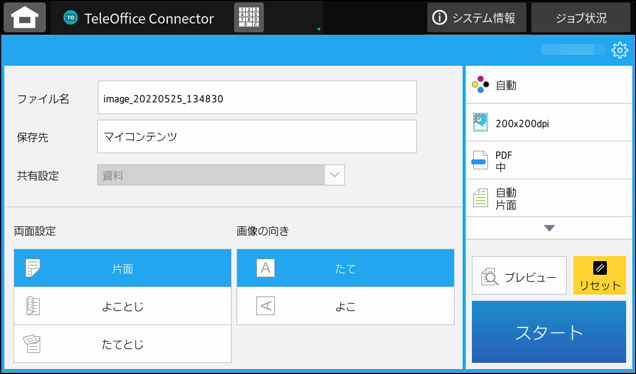Select the color mode 自動 setting
Screen dimensions: 636x374
[549, 85]
